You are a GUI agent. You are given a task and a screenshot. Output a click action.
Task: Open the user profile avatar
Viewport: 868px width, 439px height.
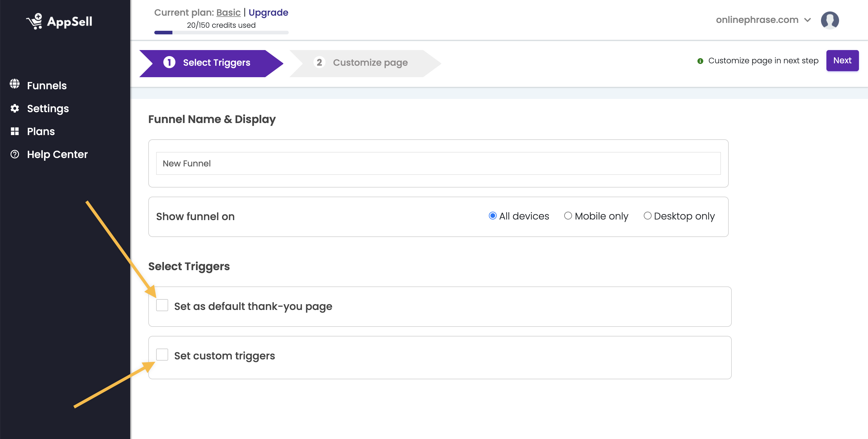830,20
